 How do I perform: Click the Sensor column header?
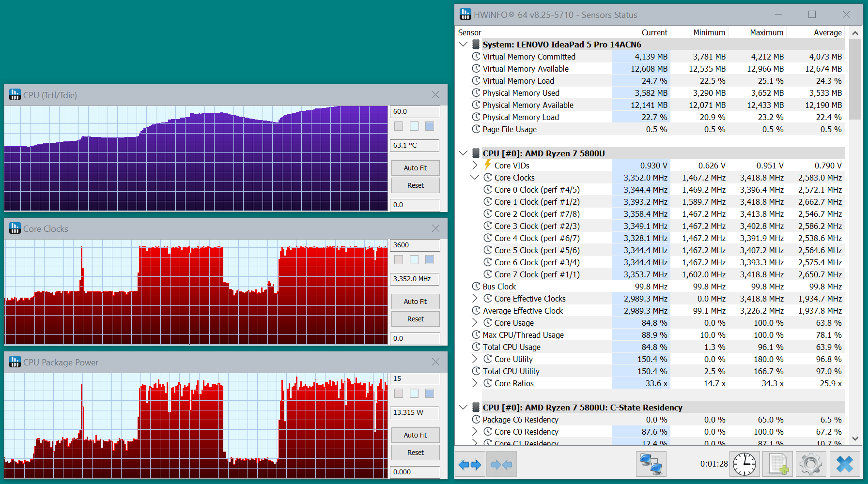point(533,32)
